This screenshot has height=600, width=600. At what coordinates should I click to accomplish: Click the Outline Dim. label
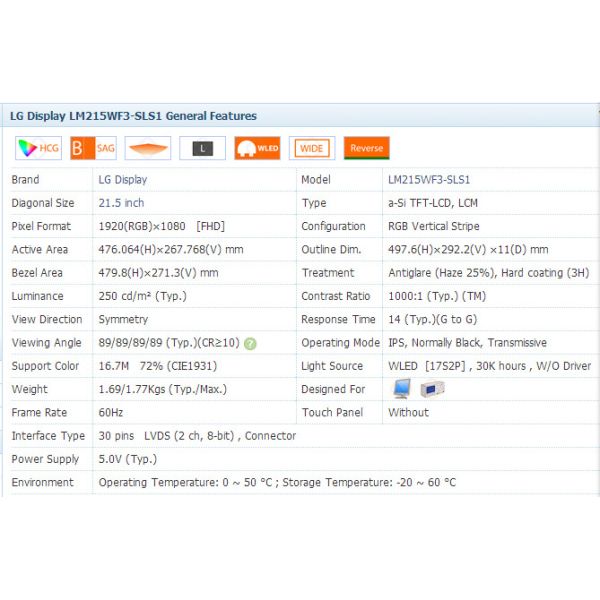click(x=331, y=250)
